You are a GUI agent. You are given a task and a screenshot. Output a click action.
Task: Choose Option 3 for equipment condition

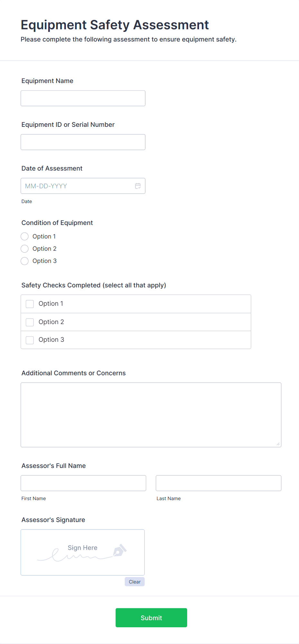(25, 261)
